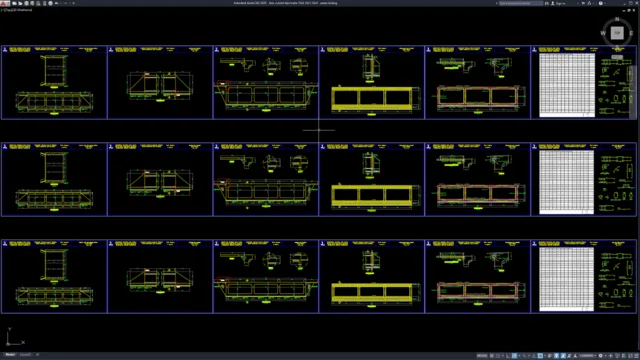
Task: Click the isolate objects icon in status bar
Action: [617, 356]
